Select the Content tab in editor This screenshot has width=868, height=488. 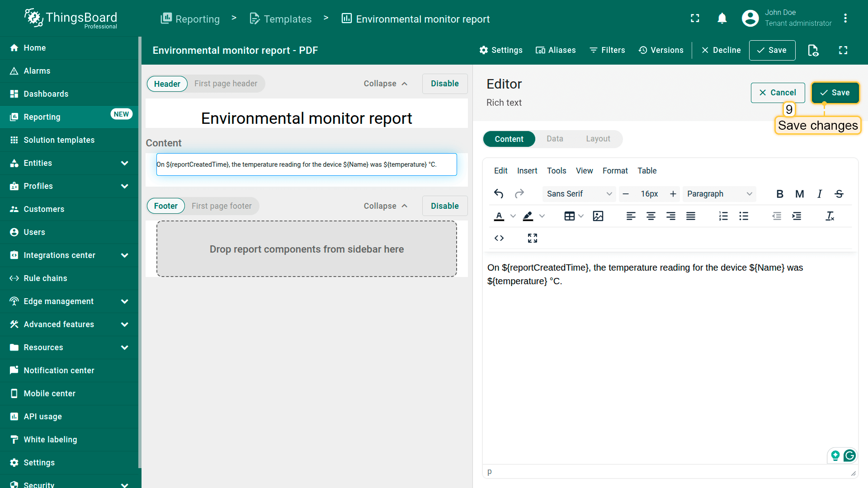(509, 139)
